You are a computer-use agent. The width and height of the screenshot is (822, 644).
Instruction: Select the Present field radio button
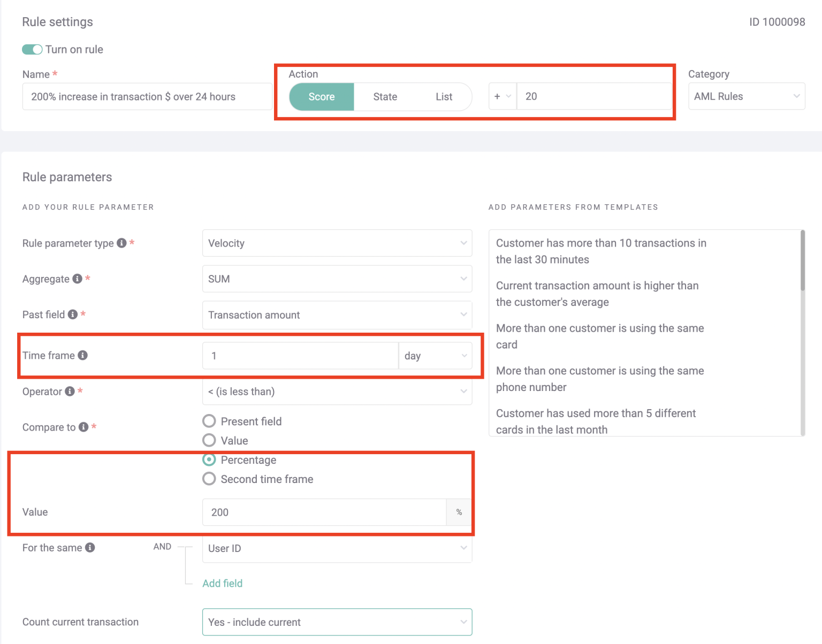pyautogui.click(x=209, y=421)
